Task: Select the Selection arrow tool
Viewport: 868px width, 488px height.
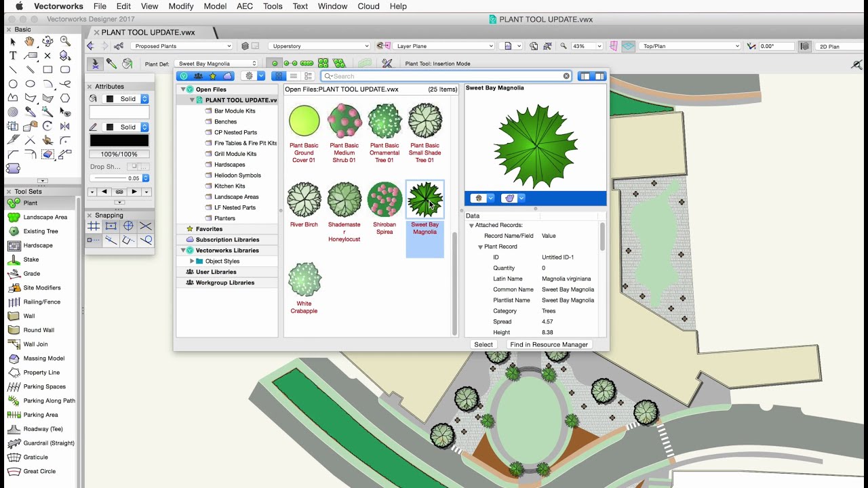Action: 13,41
